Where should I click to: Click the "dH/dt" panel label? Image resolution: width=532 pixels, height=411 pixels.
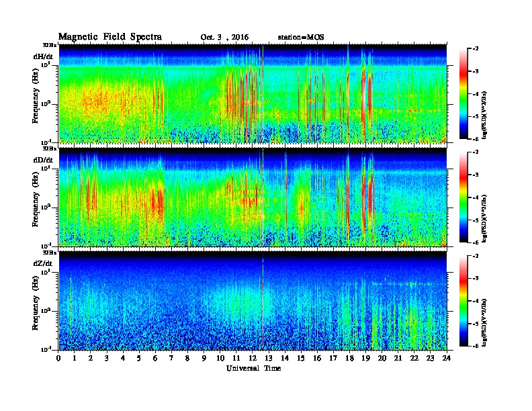click(43, 56)
